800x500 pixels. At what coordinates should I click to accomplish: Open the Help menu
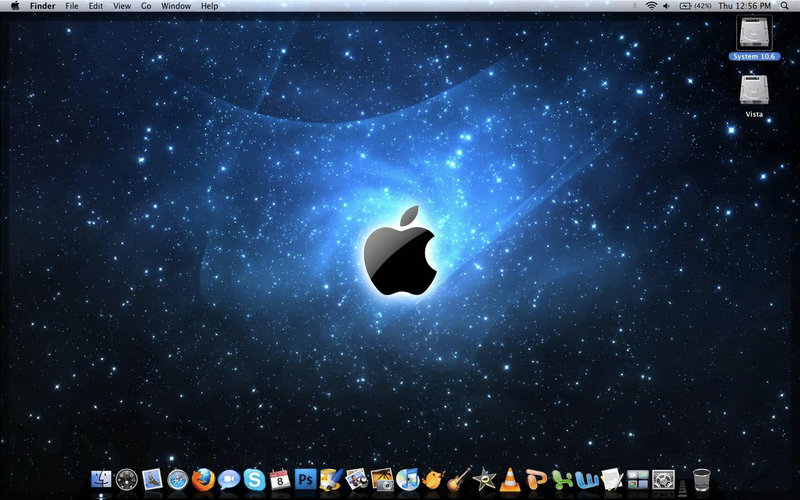tap(209, 6)
